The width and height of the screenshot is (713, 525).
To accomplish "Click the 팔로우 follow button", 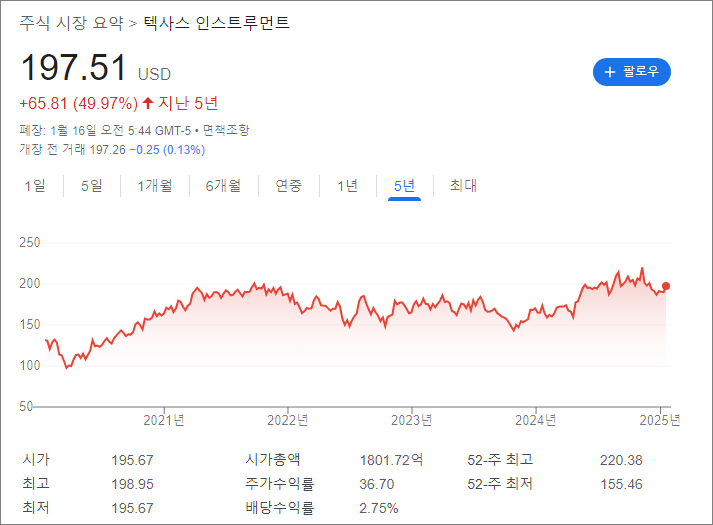I will [632, 72].
